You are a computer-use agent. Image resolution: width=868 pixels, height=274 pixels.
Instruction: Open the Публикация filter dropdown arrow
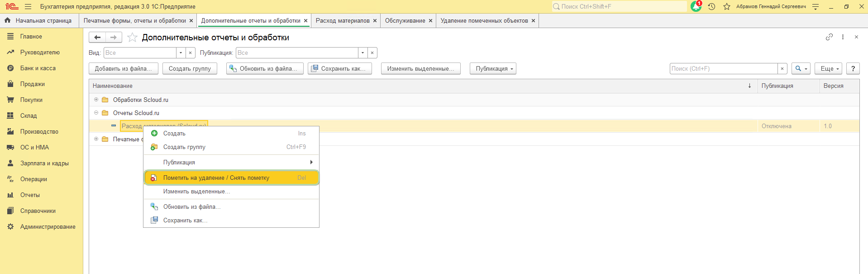(x=362, y=53)
